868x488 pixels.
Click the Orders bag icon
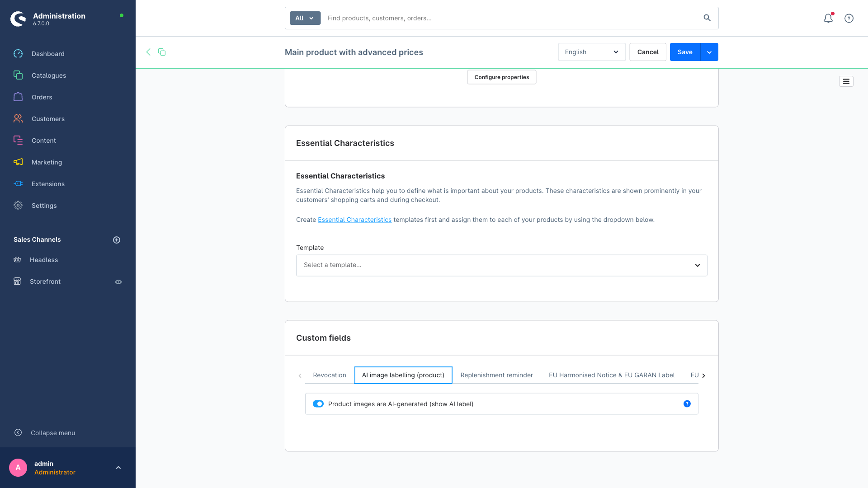pos(18,97)
